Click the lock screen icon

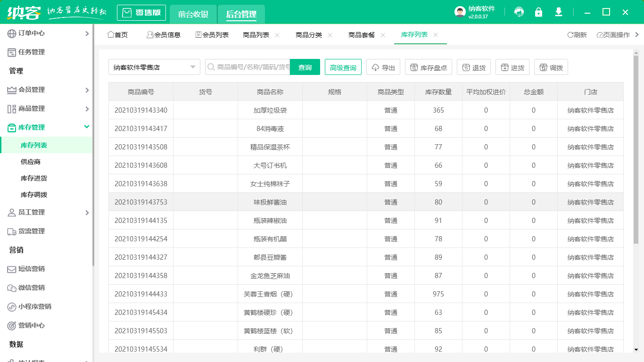(538, 12)
